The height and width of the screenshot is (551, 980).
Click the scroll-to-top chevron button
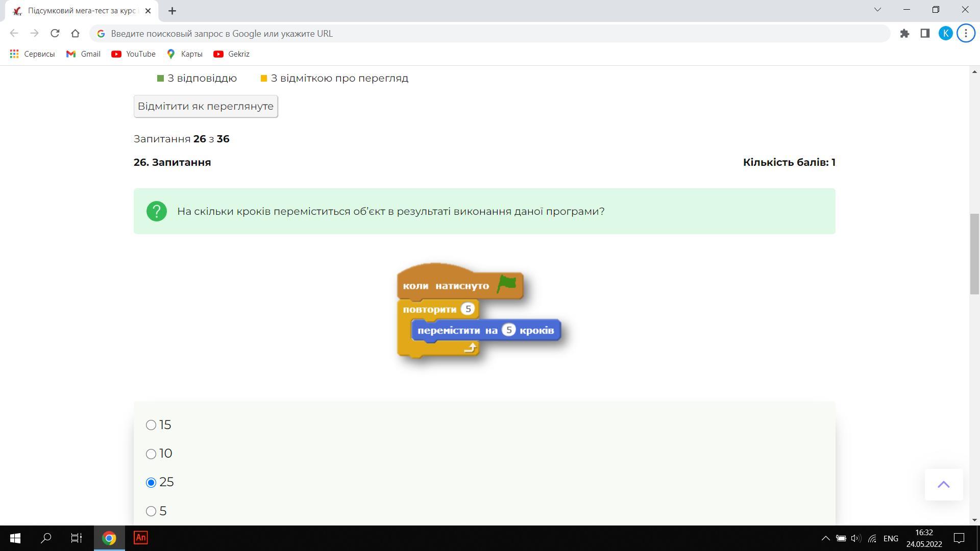click(x=943, y=485)
